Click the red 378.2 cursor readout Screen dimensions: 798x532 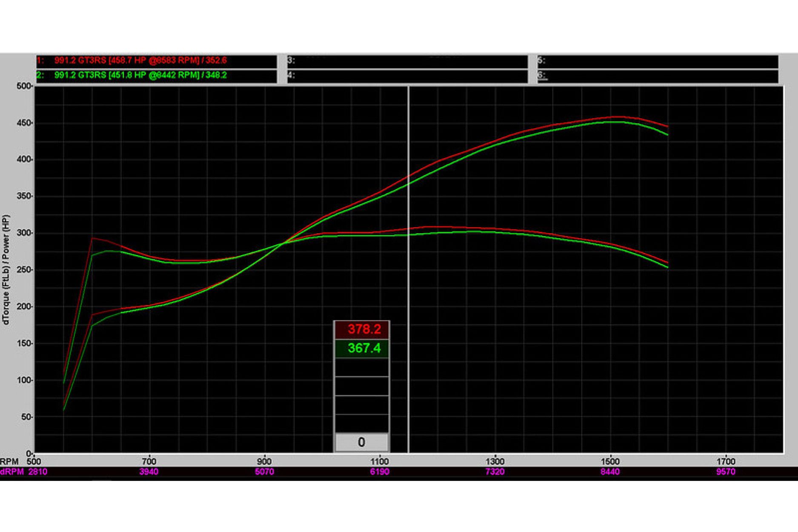point(362,329)
